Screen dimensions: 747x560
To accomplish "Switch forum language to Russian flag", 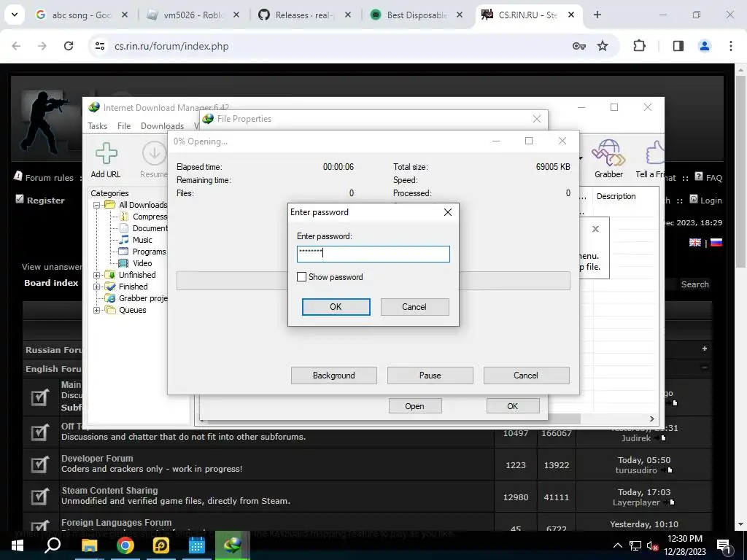I will (x=716, y=242).
